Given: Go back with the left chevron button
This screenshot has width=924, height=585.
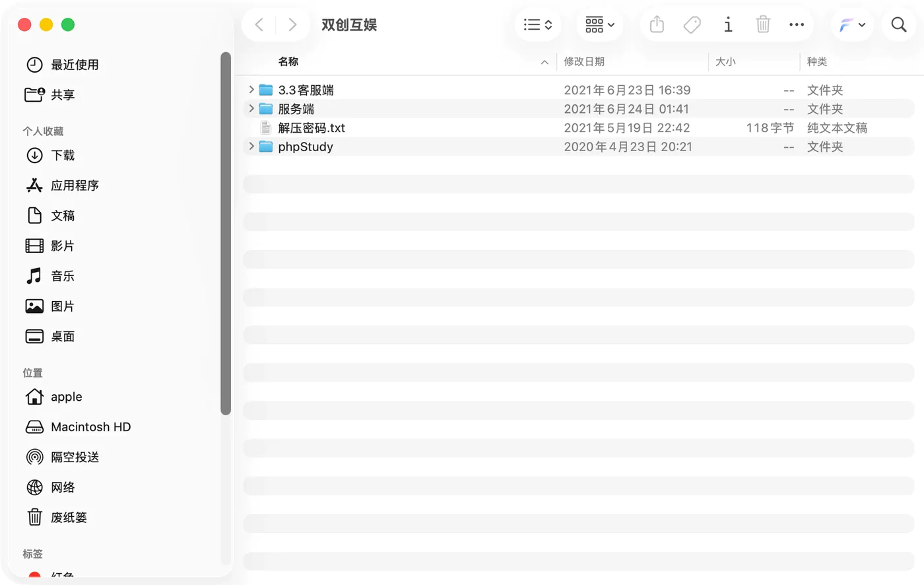Looking at the screenshot, I should pyautogui.click(x=259, y=25).
